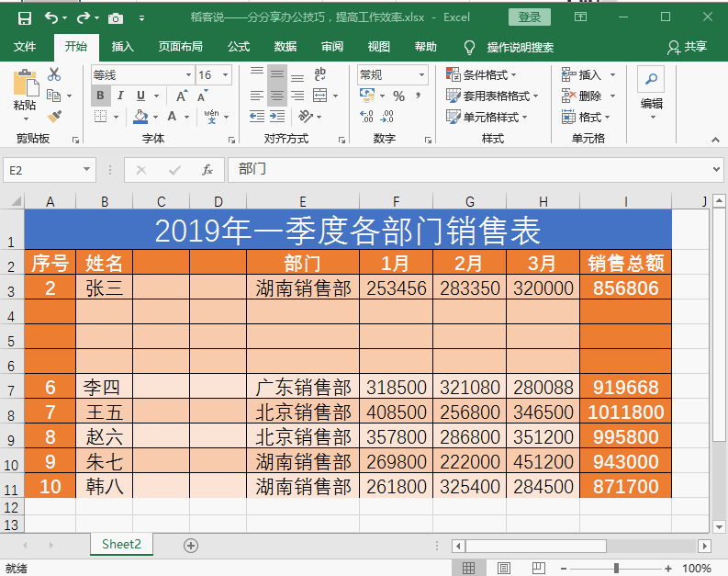
Task: Apply font color letter A
Action: tap(172, 116)
